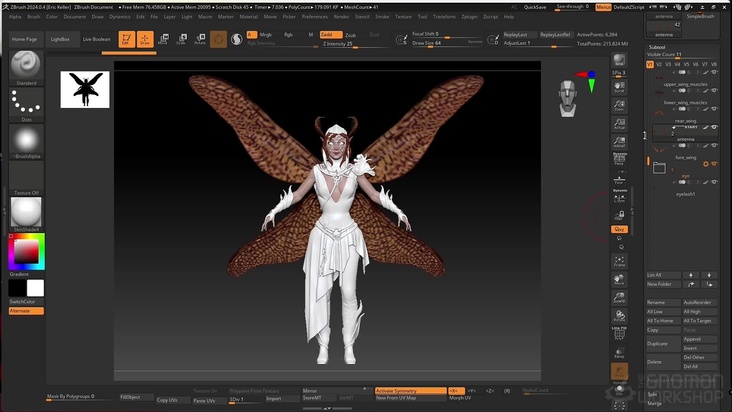Image resolution: width=732 pixels, height=412 pixels.
Task: Open the Zplugin menu
Action: [x=469, y=16]
